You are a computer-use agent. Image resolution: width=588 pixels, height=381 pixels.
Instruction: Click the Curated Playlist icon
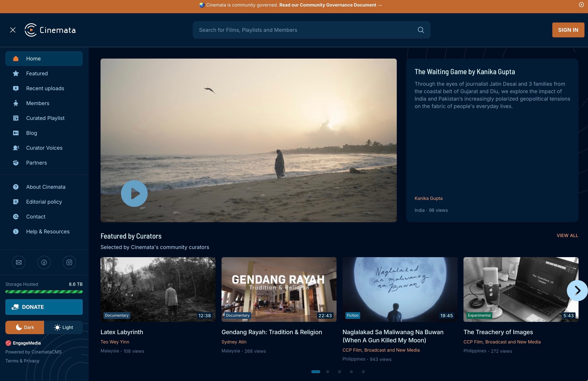click(16, 118)
